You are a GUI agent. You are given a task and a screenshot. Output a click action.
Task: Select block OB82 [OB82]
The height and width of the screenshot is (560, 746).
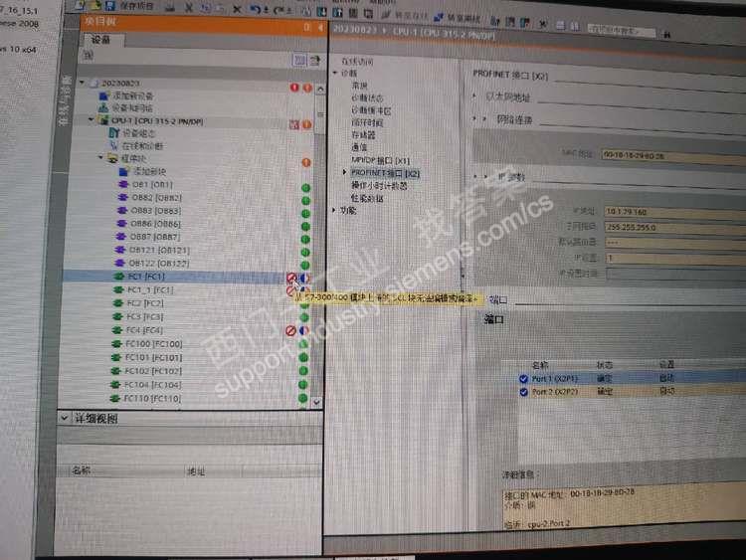149,198
